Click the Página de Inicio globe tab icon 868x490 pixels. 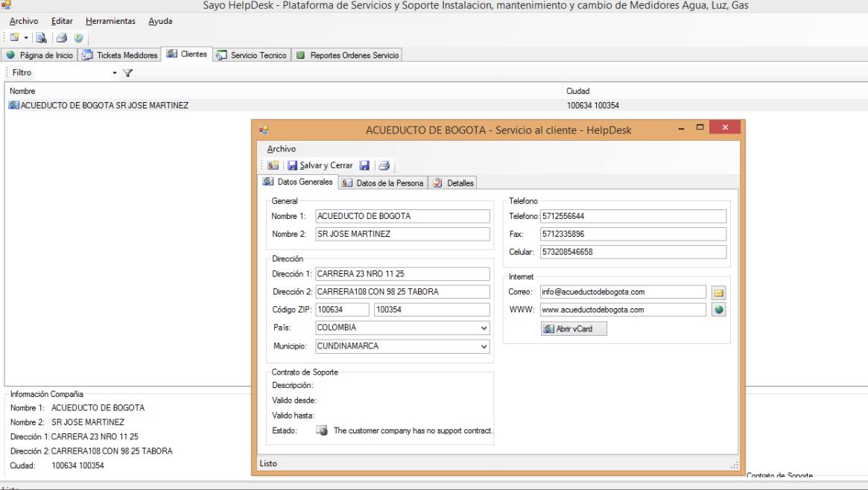10,55
